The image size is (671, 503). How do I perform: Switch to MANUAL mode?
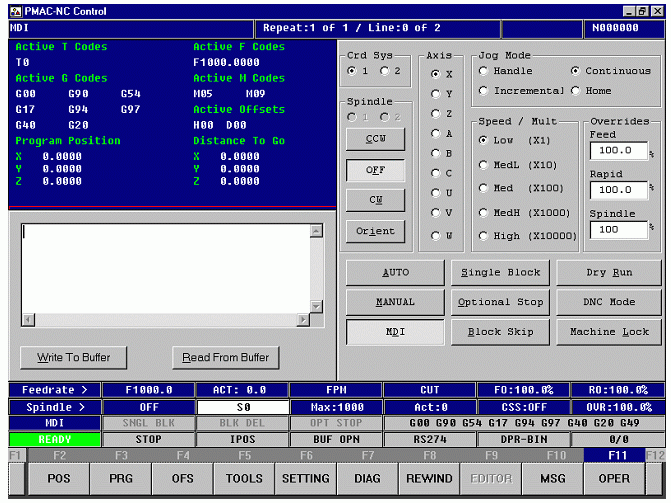coord(395,302)
